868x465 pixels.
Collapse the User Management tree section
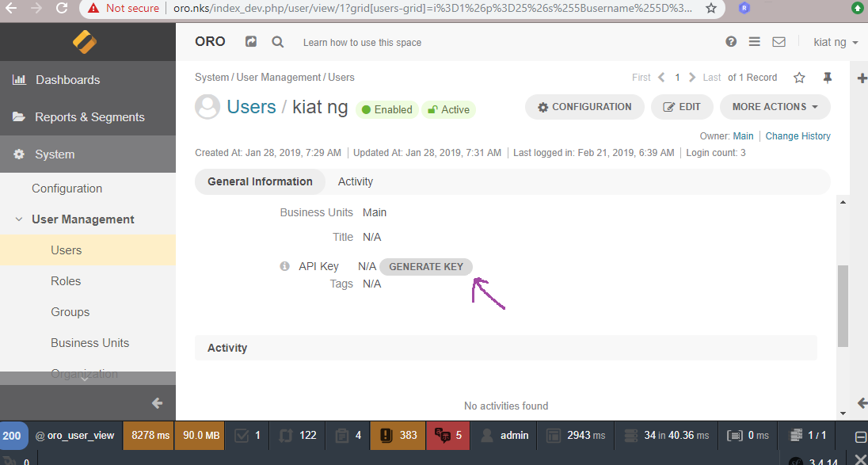18,219
